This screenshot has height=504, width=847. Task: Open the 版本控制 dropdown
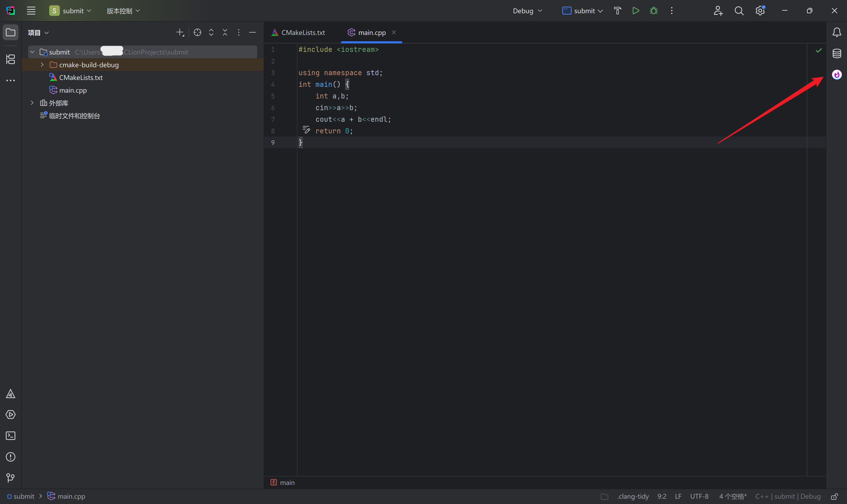[x=123, y=11]
